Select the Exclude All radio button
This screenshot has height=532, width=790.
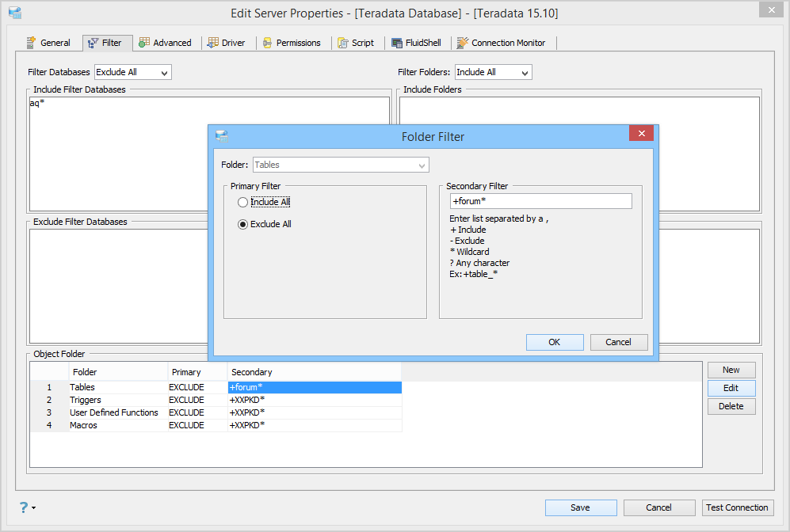[242, 225]
